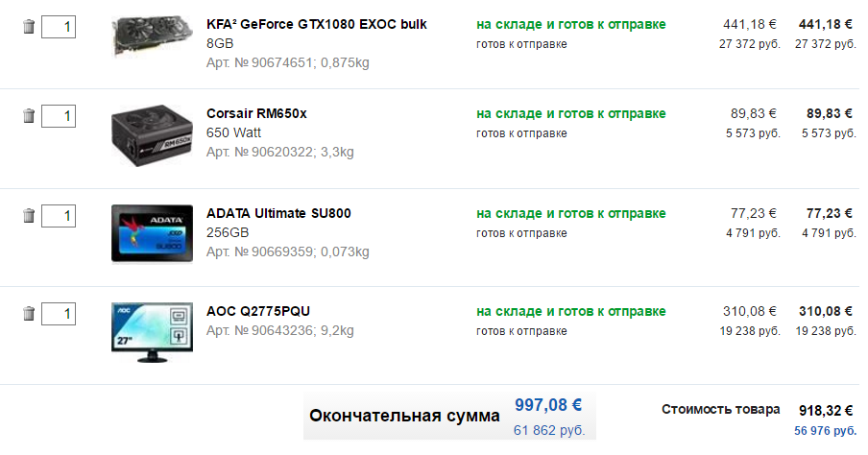Click quantity field for KFA² GeForce GTX1080
Image resolution: width=868 pixels, height=455 pixels.
[x=59, y=26]
